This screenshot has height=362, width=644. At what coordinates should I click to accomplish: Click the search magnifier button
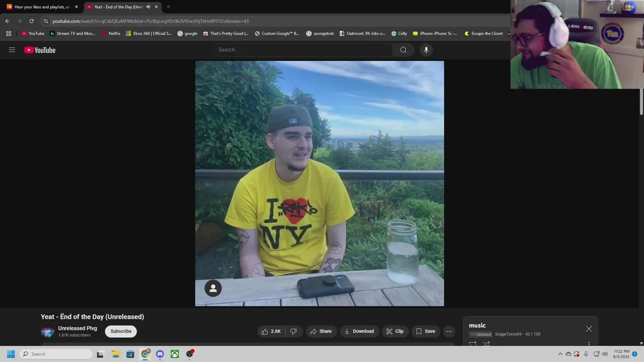click(404, 50)
